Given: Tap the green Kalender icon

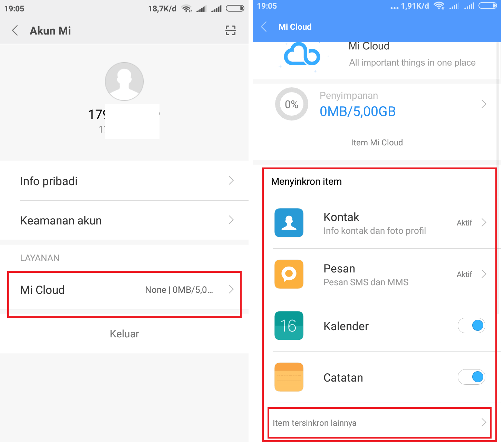Looking at the screenshot, I should (x=289, y=326).
